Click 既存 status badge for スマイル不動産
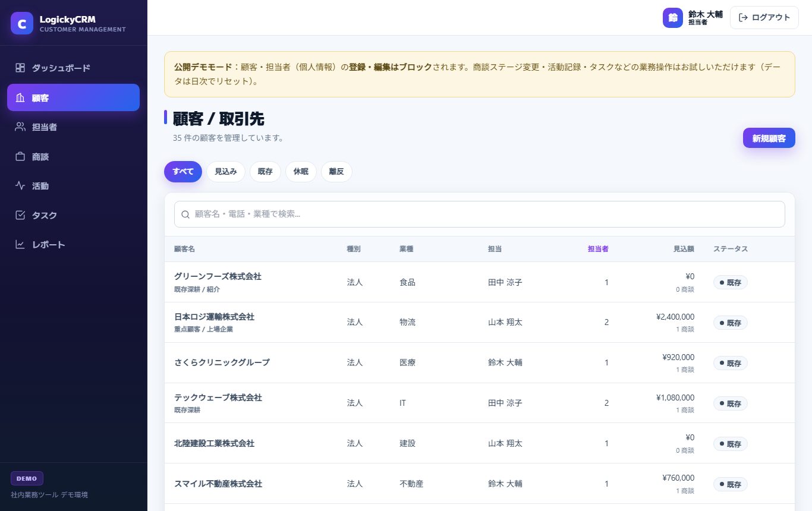Screen dimensions: 812x511 pyautogui.click(x=730, y=484)
